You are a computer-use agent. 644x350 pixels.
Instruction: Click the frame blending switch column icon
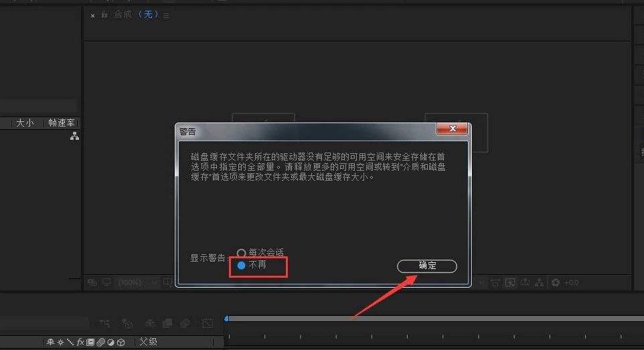pos(90,342)
